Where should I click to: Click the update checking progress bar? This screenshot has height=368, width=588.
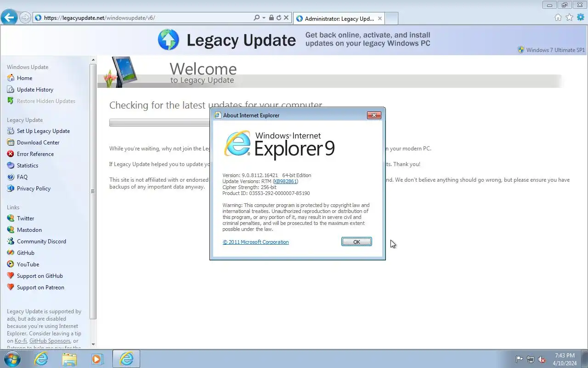pos(159,123)
